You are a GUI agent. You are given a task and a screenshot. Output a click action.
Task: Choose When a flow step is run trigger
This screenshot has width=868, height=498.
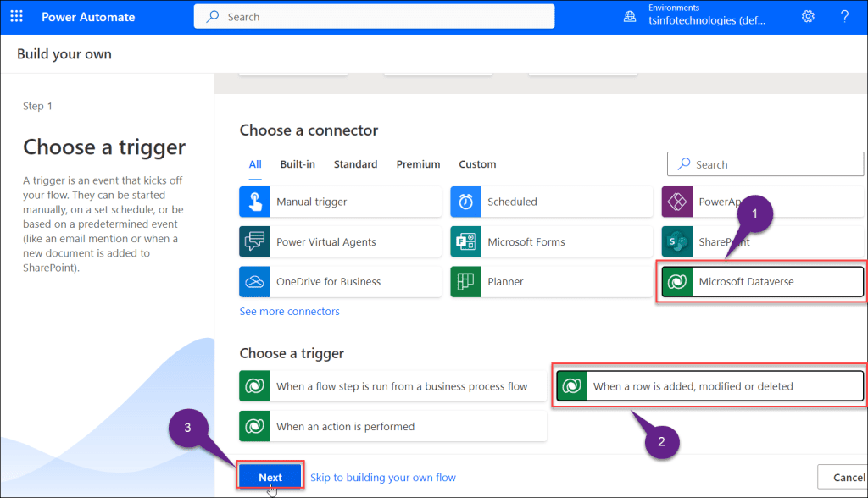(x=393, y=386)
